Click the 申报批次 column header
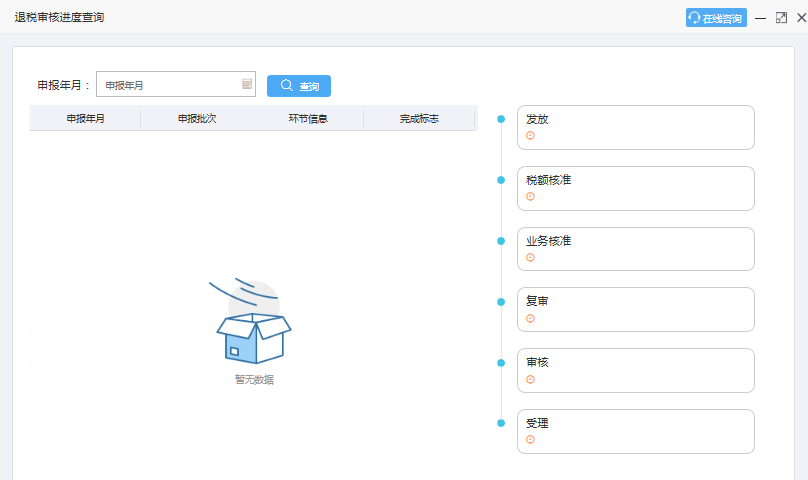 point(197,119)
